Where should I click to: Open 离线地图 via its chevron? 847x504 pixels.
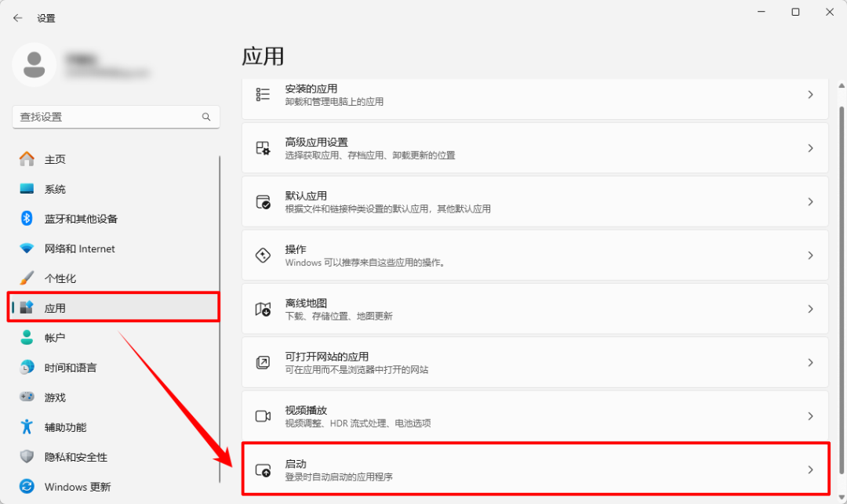click(x=810, y=309)
